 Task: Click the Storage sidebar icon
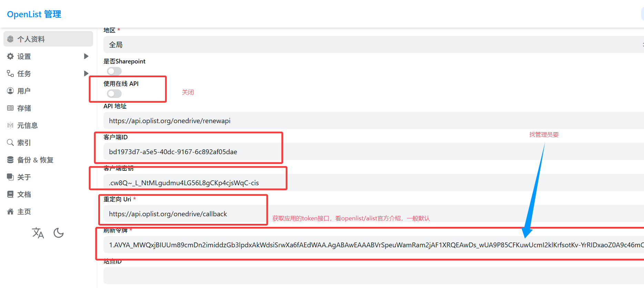(x=10, y=108)
